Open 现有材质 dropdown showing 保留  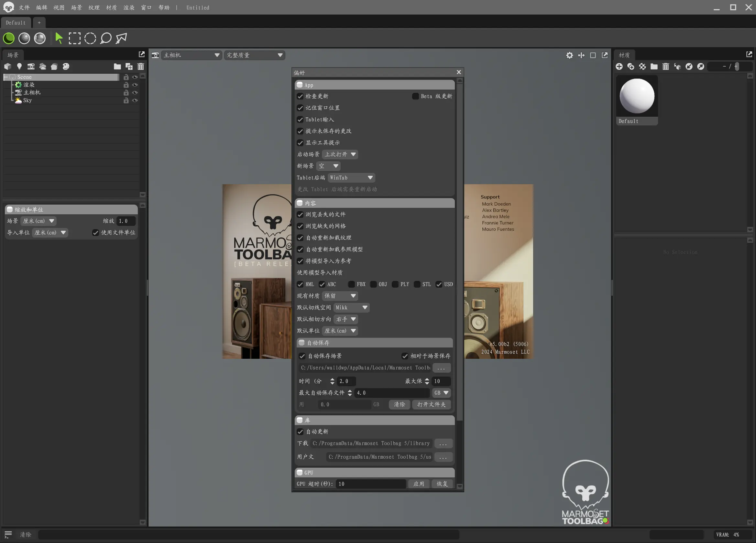pos(340,296)
